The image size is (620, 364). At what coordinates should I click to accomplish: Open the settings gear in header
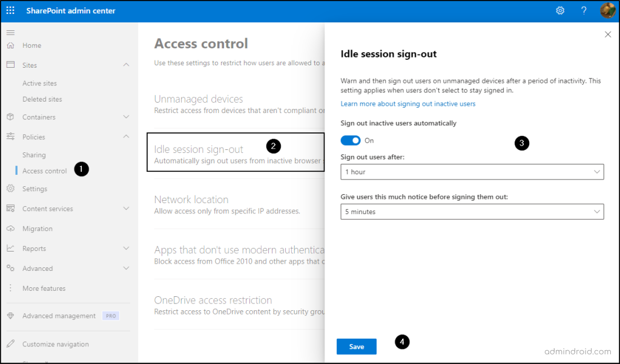560,10
